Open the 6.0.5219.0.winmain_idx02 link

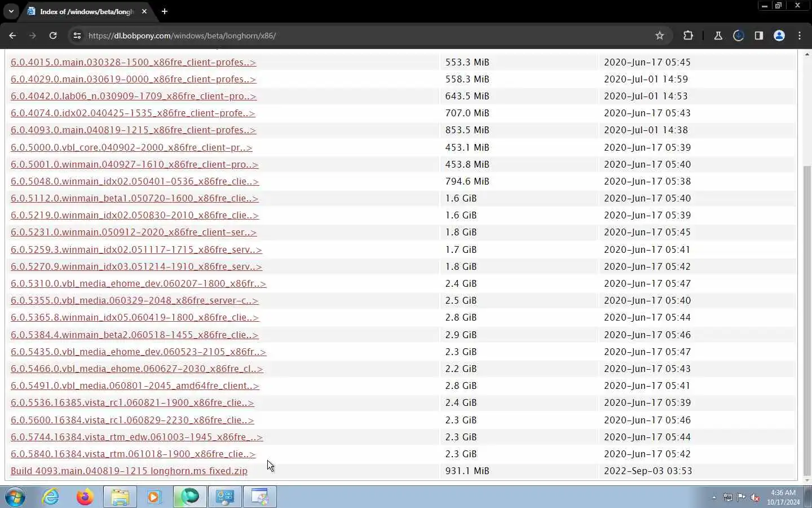pos(135,215)
